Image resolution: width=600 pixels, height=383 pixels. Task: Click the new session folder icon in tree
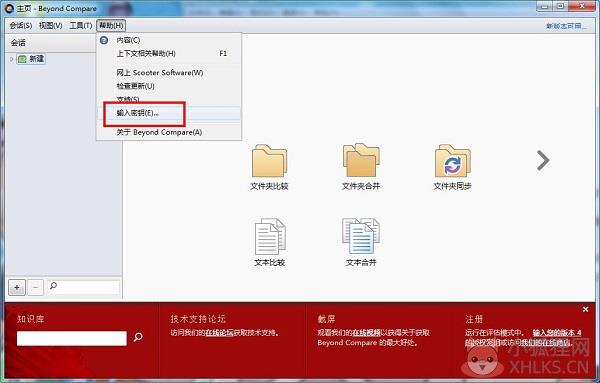(22, 59)
